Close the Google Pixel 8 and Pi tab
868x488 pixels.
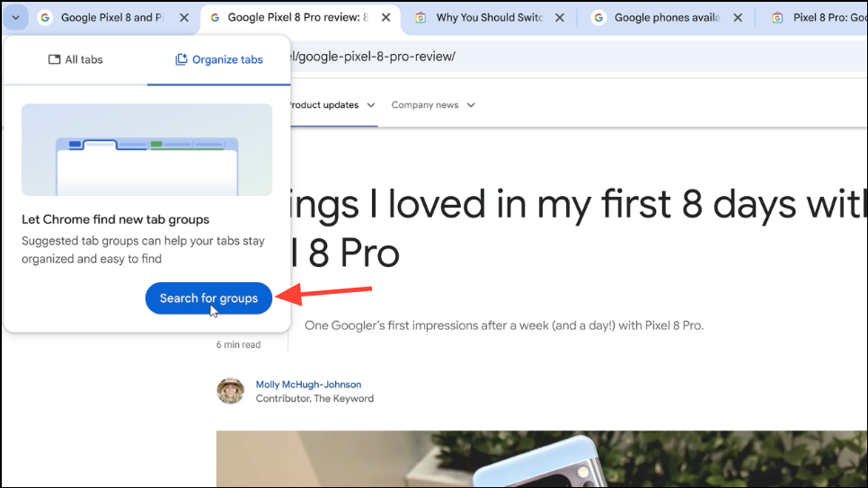184,18
